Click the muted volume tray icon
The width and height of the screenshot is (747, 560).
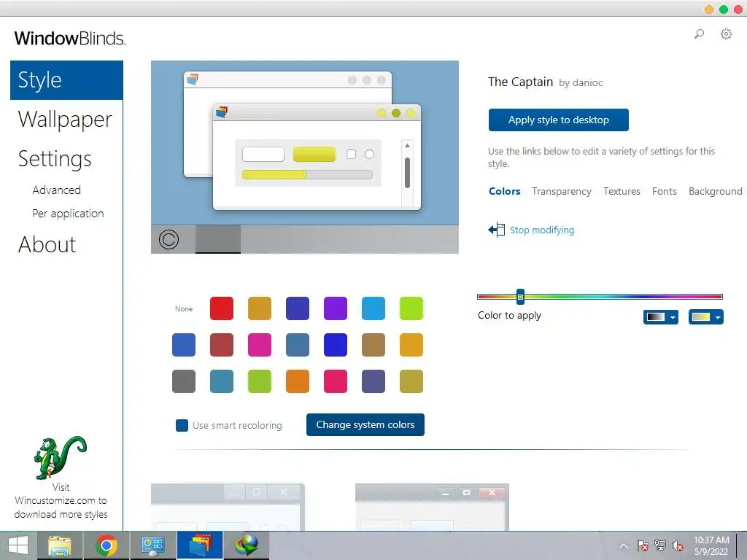(x=677, y=545)
